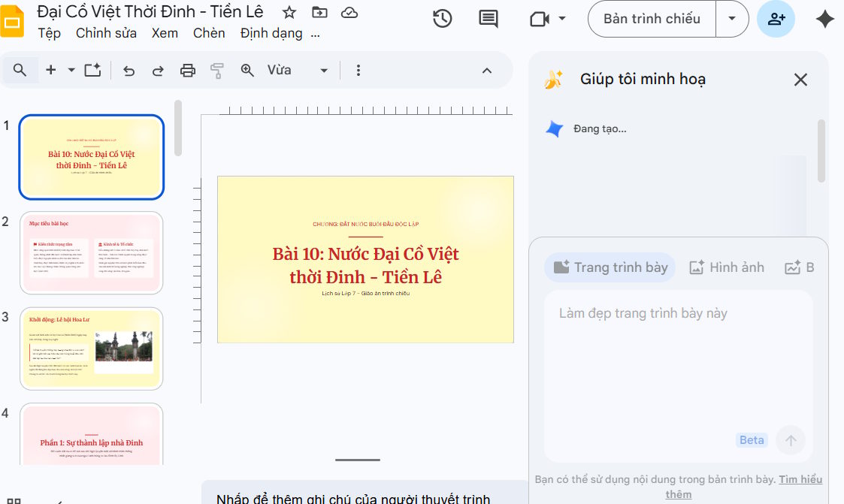Click the 'Bản trình chiếu' button
Viewport: 844px width, 504px height.
651,19
